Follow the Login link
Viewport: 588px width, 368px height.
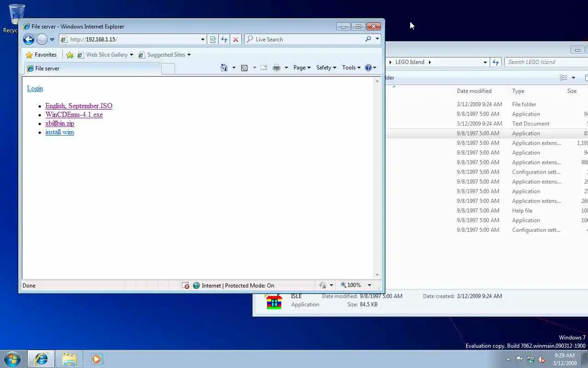click(35, 88)
